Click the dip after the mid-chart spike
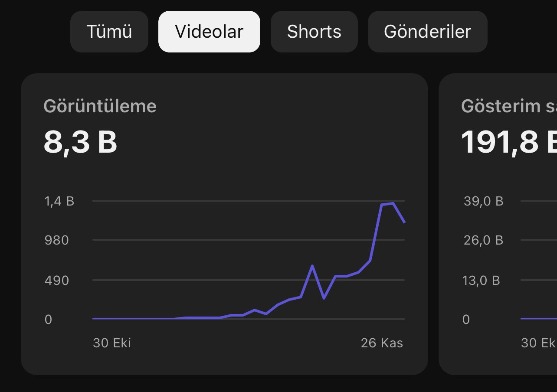This screenshot has height=392, width=557. (x=324, y=298)
